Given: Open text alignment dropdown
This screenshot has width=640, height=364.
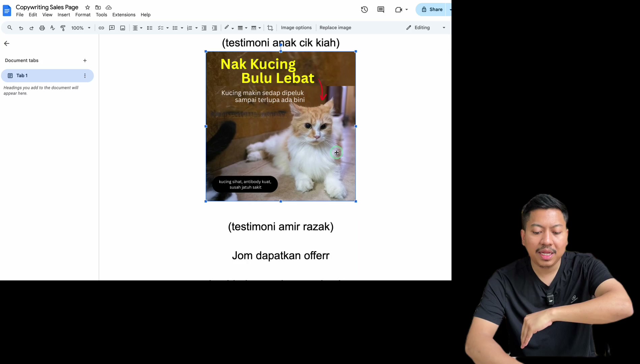Looking at the screenshot, I should pyautogui.click(x=137, y=28).
